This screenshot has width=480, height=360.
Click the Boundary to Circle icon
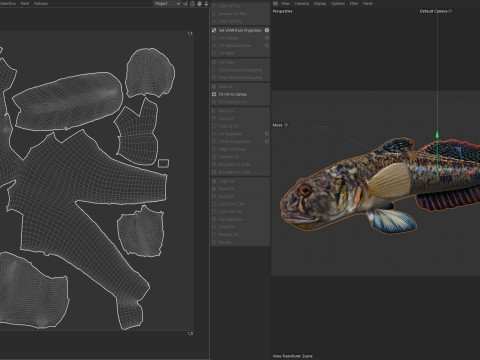214,164
